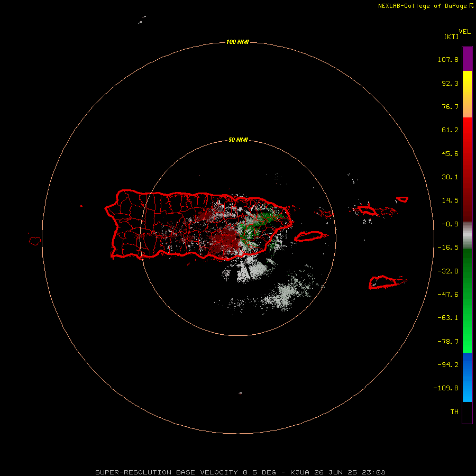Viewport: 476px width, 476px height.
Task: Click the 61.2 velocity scale value
Action: pyautogui.click(x=450, y=130)
